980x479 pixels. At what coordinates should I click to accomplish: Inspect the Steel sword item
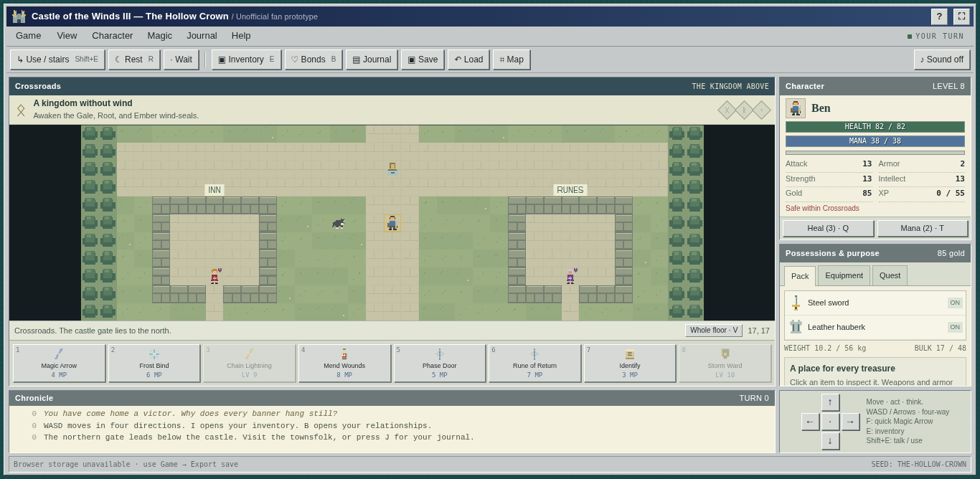click(x=875, y=303)
